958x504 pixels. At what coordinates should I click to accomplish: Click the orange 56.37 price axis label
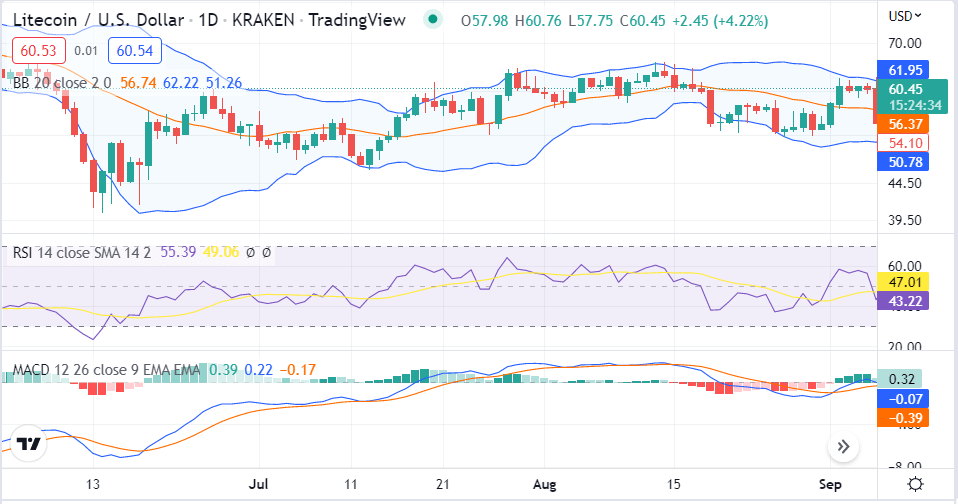pyautogui.click(x=904, y=124)
